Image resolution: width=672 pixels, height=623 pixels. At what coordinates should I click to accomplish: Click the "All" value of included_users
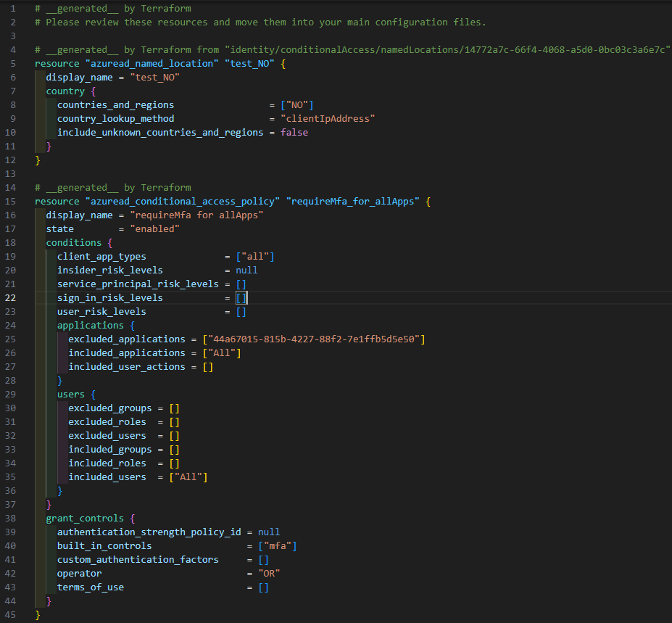coord(188,477)
